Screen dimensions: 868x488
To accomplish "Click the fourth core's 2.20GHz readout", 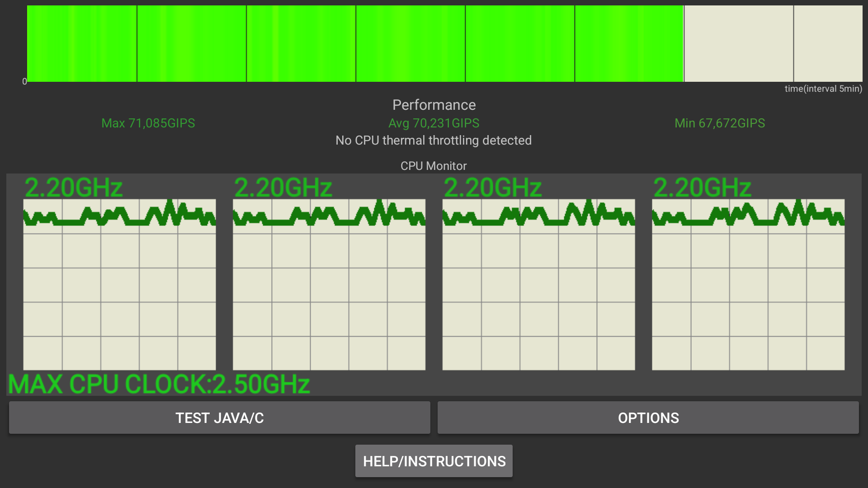I will tap(702, 188).
